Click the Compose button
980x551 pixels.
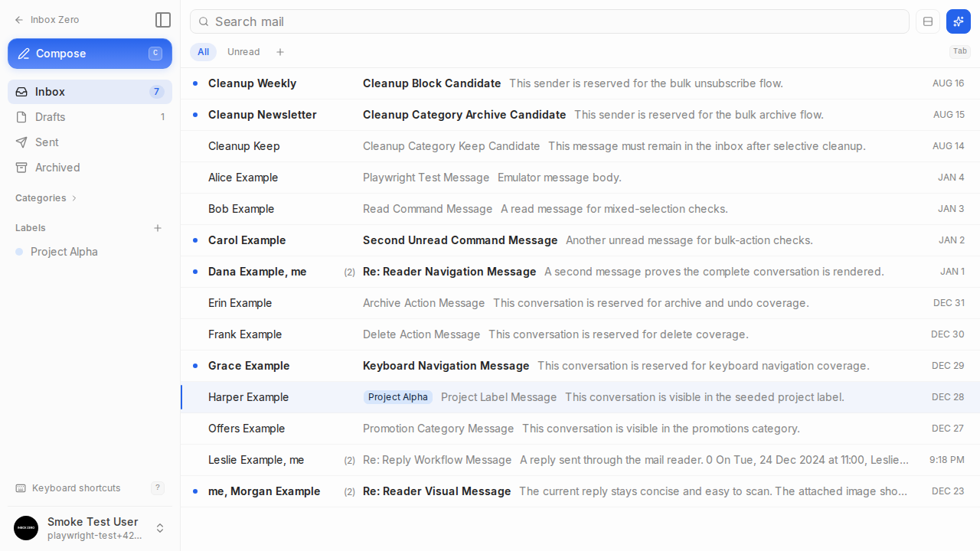pos(90,54)
